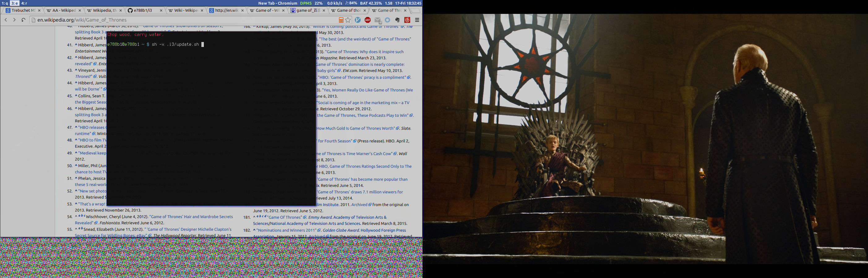Click the BAT 42.35% battery status
The image size is (868, 278).
pos(371,3)
